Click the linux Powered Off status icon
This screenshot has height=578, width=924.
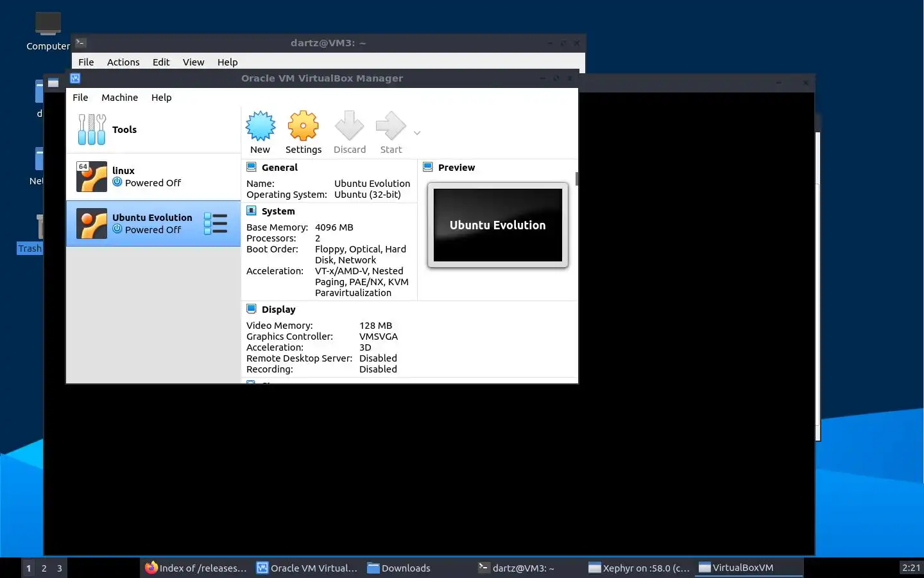click(x=117, y=182)
